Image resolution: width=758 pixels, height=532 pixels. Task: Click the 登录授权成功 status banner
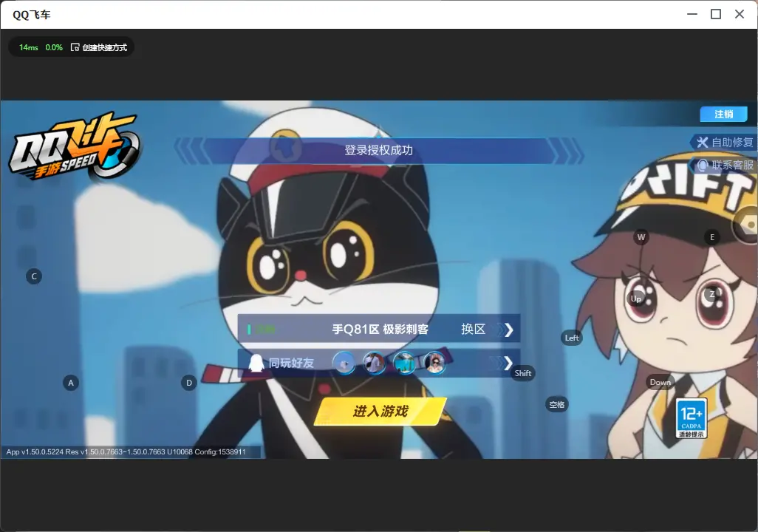click(x=378, y=151)
